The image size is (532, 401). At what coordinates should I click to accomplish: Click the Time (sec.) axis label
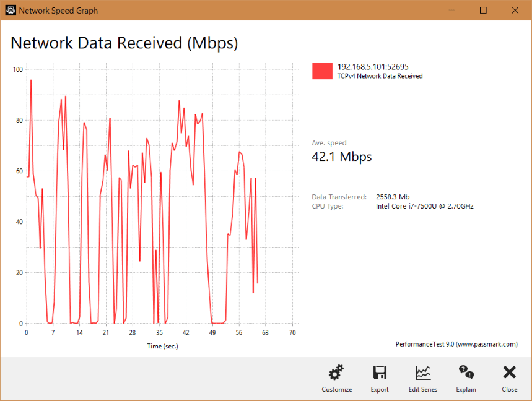[x=162, y=346]
